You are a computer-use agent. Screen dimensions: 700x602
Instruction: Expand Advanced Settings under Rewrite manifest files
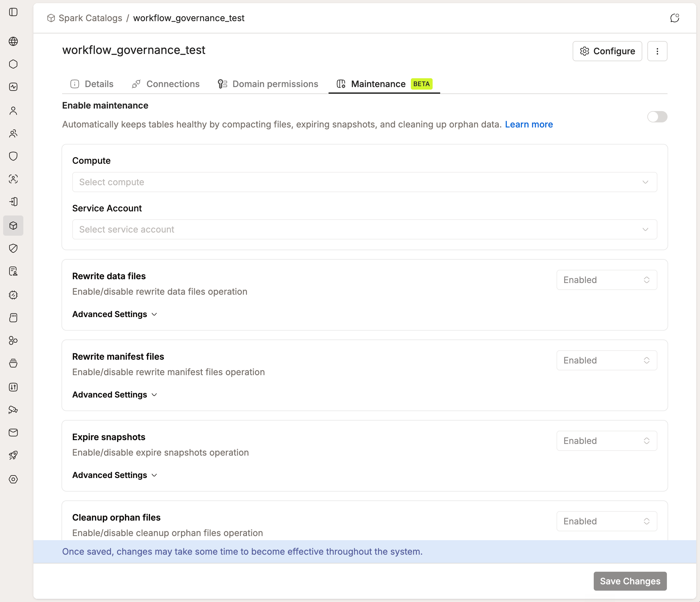pos(115,395)
